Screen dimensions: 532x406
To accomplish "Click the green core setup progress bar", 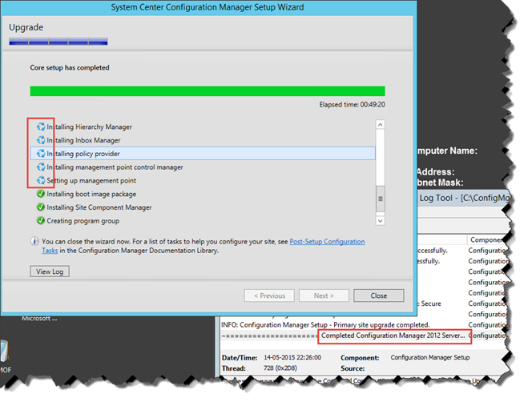I will (208, 91).
